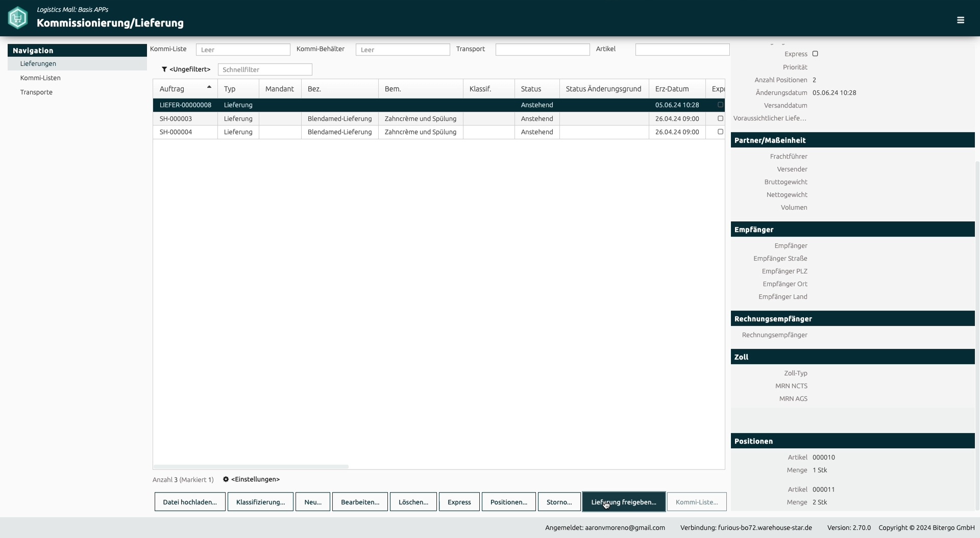This screenshot has width=980, height=538.
Task: Toggle Express checkbox for SH-000003 row
Action: tap(720, 118)
